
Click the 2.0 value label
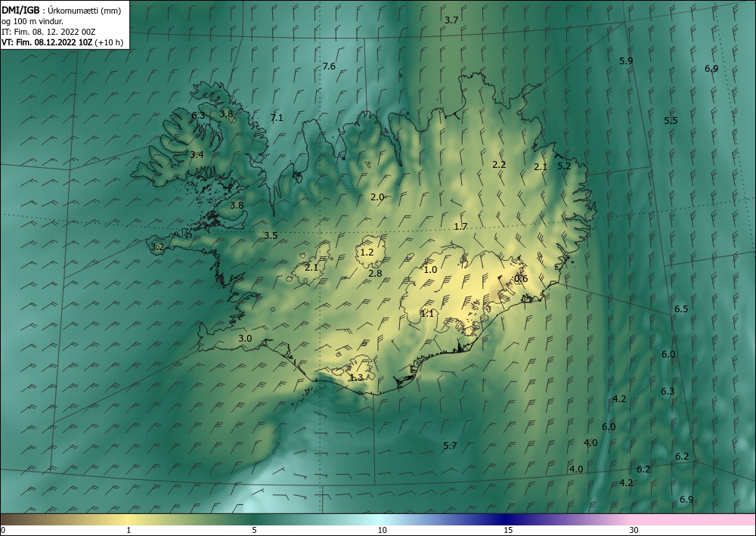[x=377, y=197]
